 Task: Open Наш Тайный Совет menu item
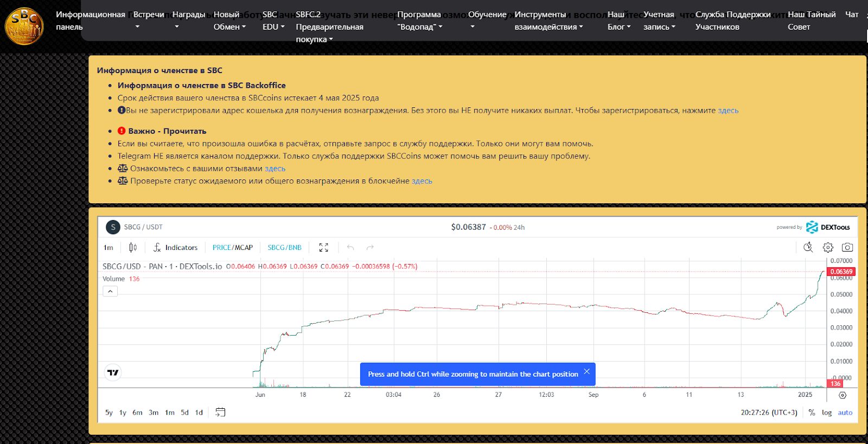(812, 21)
